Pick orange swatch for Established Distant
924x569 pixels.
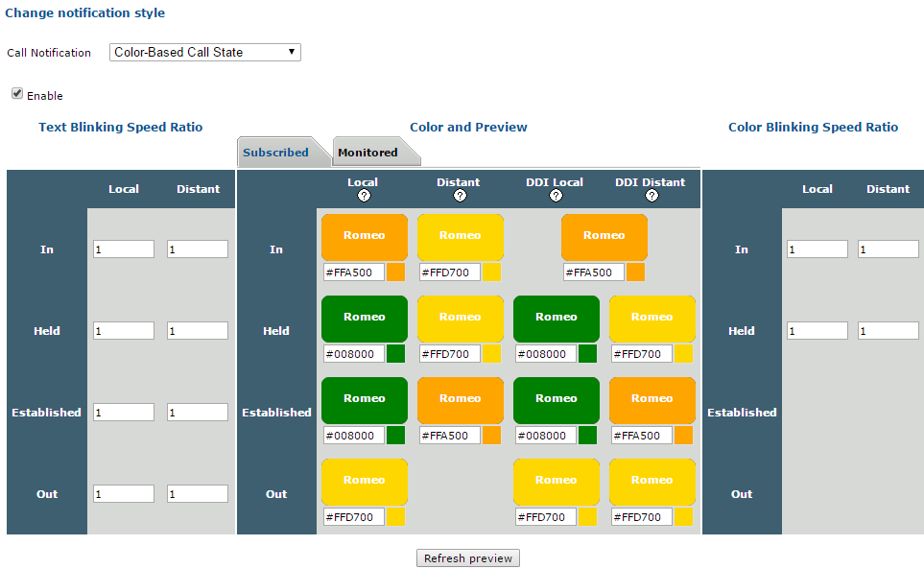click(491, 436)
